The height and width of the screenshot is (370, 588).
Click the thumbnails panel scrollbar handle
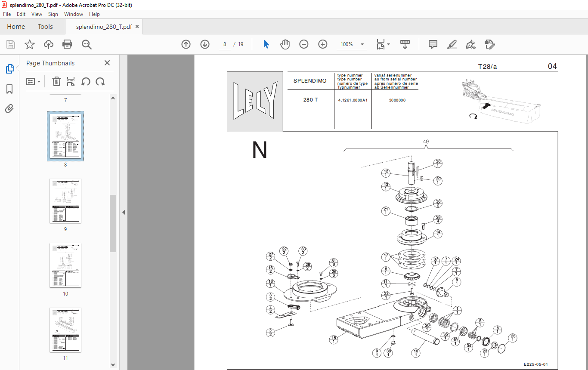click(113, 223)
